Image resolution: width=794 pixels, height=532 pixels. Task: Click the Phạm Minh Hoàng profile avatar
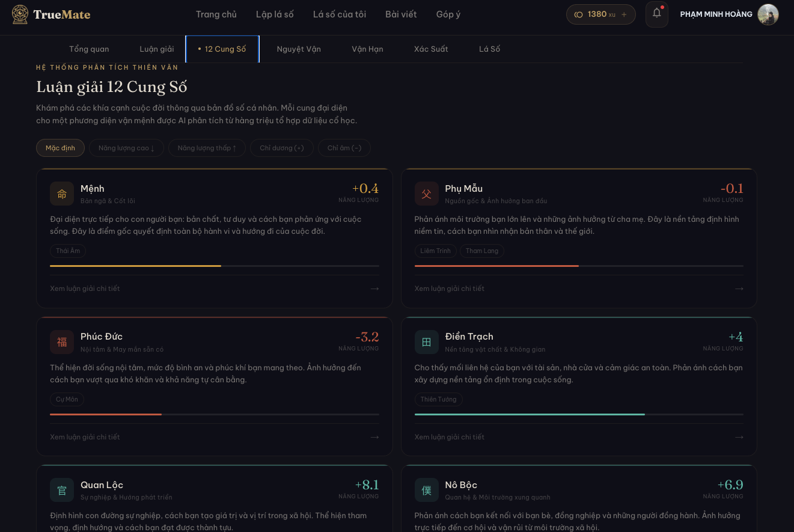[768, 14]
